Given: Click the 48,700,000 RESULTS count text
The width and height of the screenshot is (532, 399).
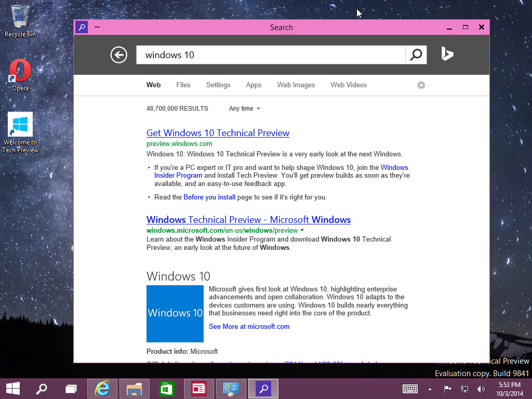Looking at the screenshot, I should click(x=177, y=109).
